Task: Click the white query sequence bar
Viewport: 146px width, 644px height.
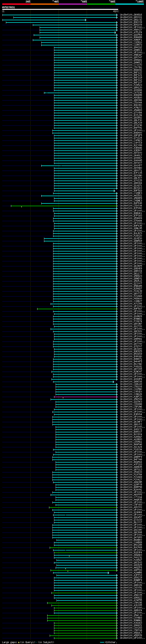Action: coord(60,10)
